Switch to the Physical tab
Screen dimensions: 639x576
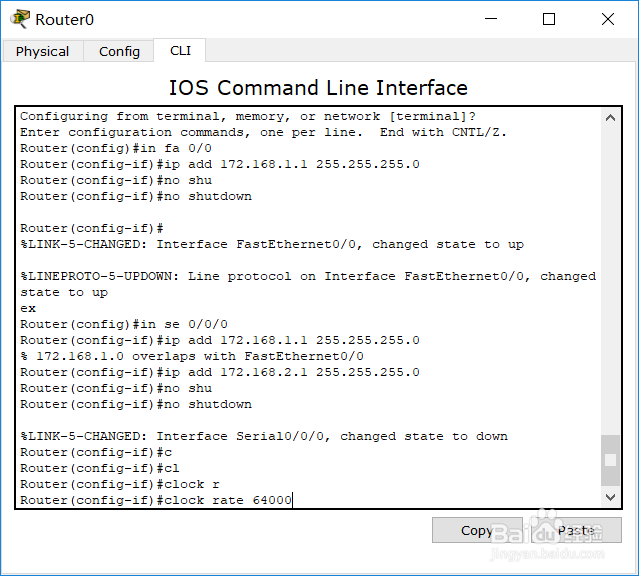[x=43, y=51]
